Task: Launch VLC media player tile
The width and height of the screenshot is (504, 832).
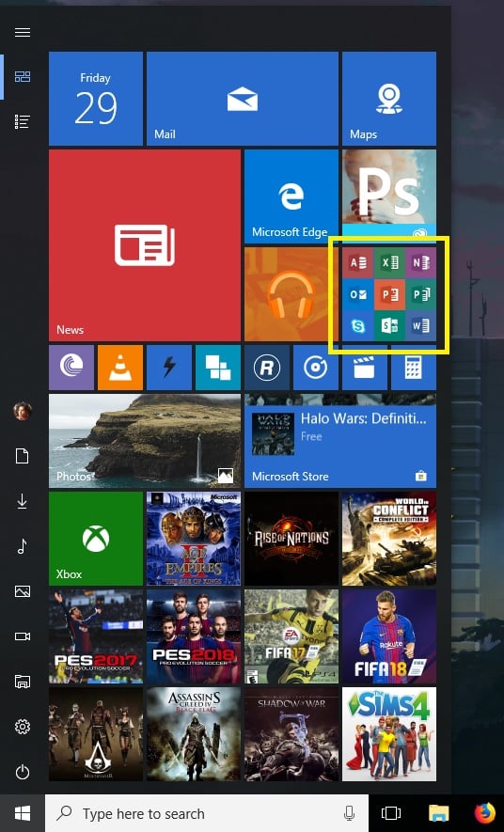Action: (120, 368)
